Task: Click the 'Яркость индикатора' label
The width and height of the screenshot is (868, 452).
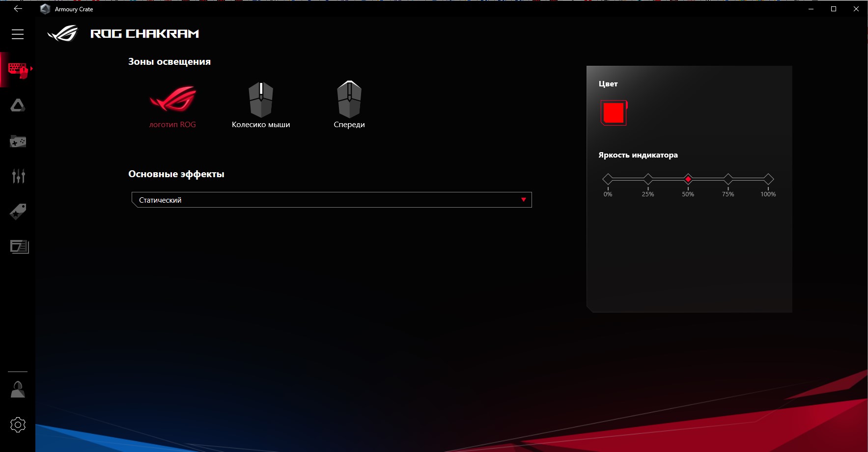Action: click(638, 155)
